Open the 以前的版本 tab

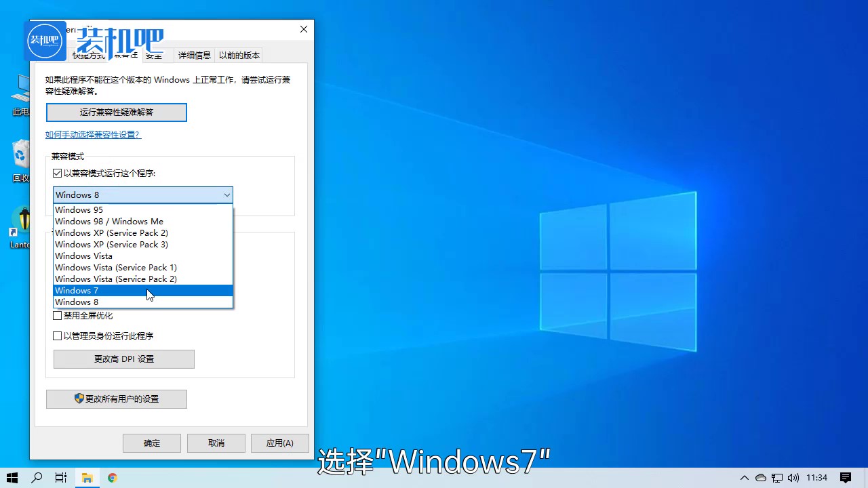239,55
